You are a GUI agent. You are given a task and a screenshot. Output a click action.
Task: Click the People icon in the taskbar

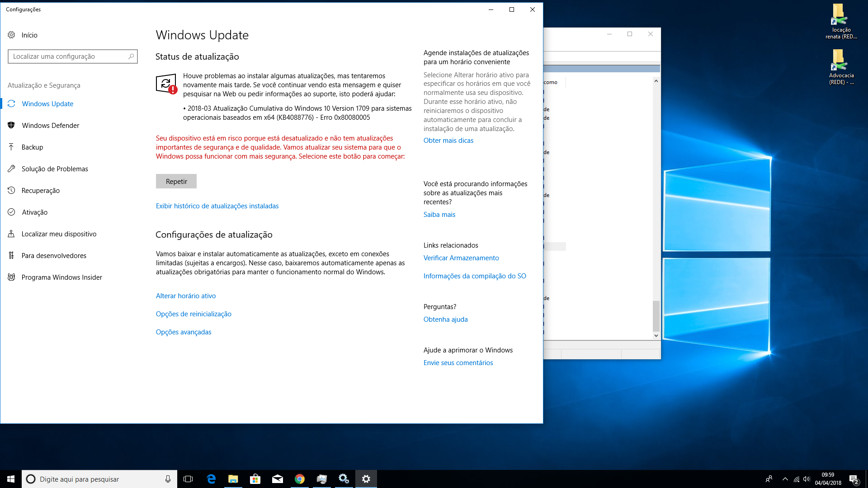[769, 479]
